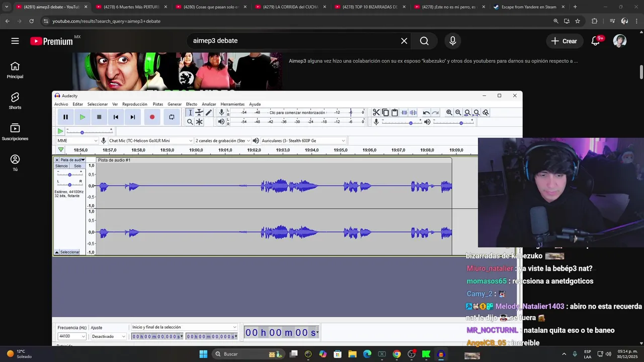Image resolution: width=644 pixels, height=362 pixels.
Task: Open the Reproducción menu
Action: point(135,104)
